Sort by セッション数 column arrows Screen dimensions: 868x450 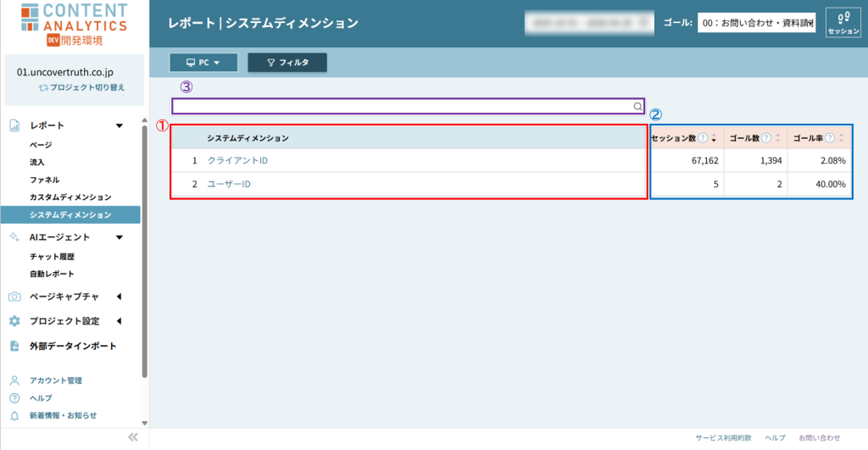pos(714,138)
